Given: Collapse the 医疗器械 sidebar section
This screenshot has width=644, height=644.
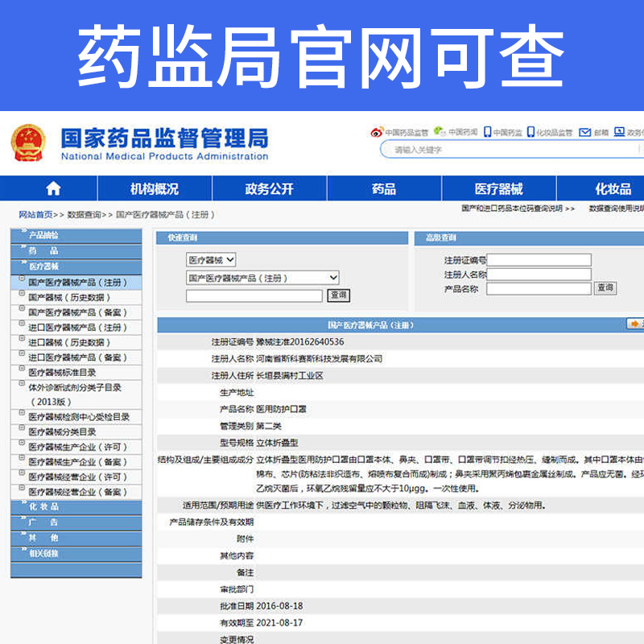Looking at the screenshot, I should point(76,266).
